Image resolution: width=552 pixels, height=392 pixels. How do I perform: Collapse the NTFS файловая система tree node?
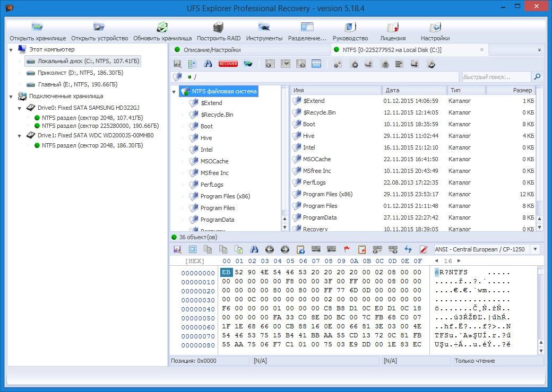[174, 92]
